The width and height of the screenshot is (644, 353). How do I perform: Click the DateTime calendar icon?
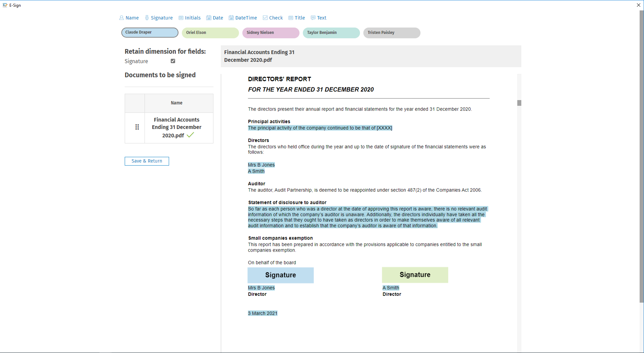231,18
